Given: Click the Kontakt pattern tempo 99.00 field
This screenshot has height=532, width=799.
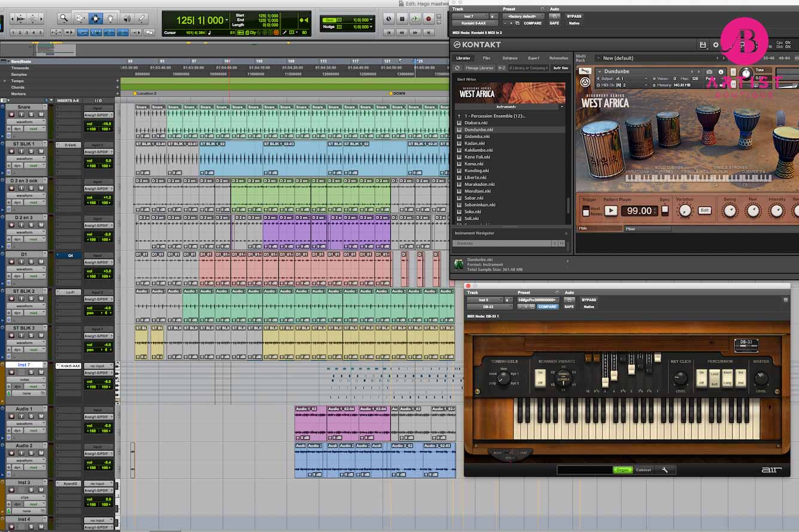Looking at the screenshot, I should coord(639,211).
